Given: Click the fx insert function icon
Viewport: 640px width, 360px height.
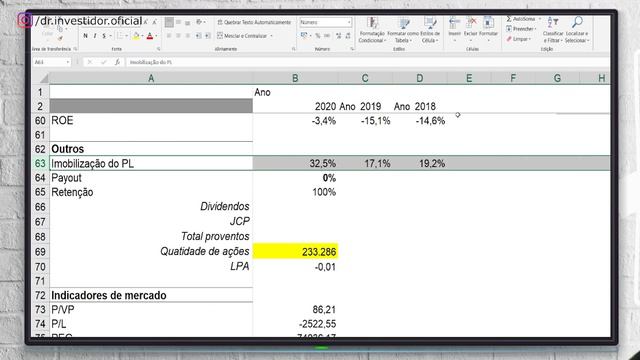Looking at the screenshot, I should click(x=117, y=62).
